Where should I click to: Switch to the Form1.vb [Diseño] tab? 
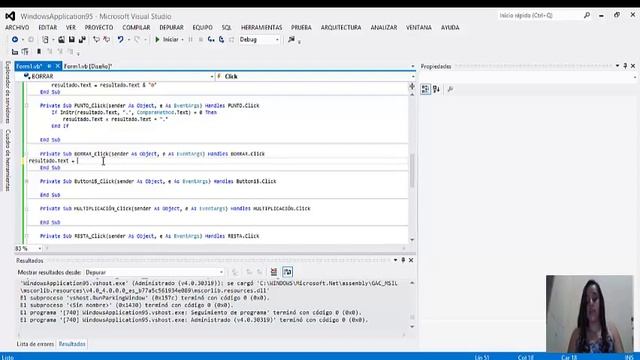87,66
